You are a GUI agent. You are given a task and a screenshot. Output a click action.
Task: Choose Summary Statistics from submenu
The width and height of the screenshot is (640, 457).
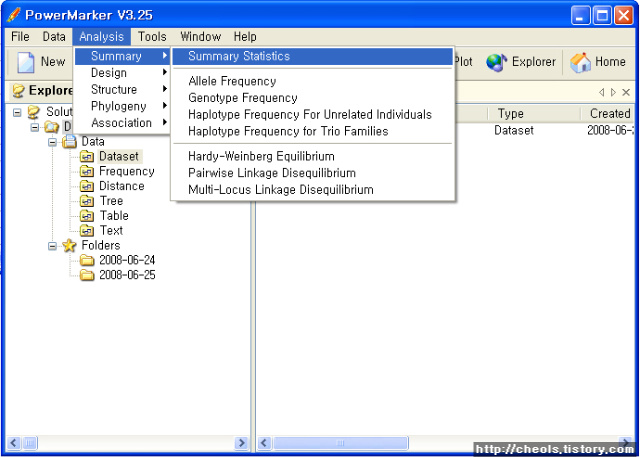coord(313,56)
